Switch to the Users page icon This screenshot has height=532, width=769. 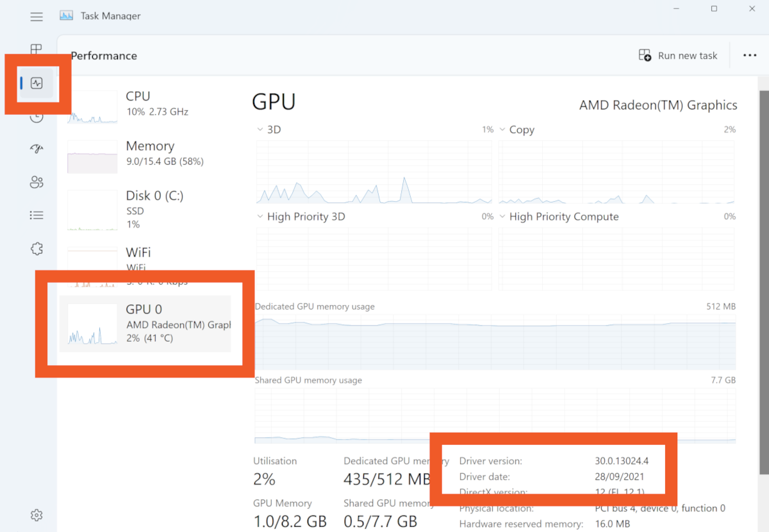[37, 183]
